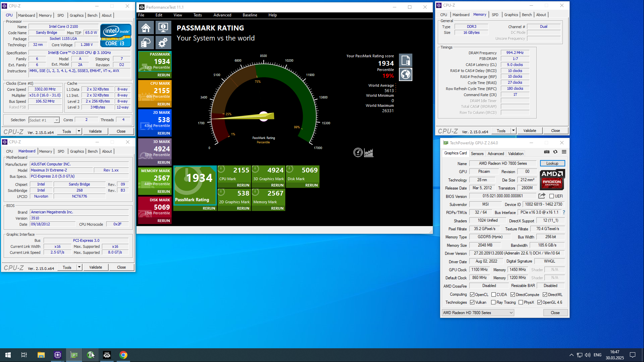Click the AMD Radeon Graphics logo
This screenshot has height=362, width=644.
tap(552, 179)
